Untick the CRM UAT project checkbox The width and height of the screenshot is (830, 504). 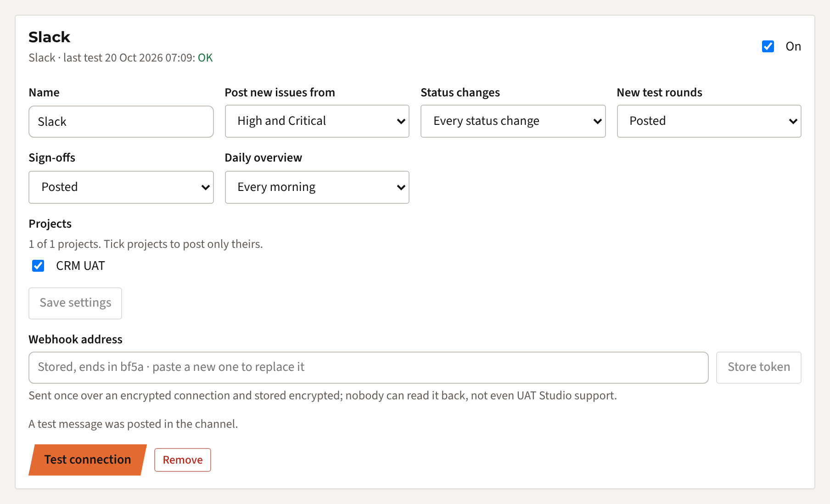click(38, 266)
